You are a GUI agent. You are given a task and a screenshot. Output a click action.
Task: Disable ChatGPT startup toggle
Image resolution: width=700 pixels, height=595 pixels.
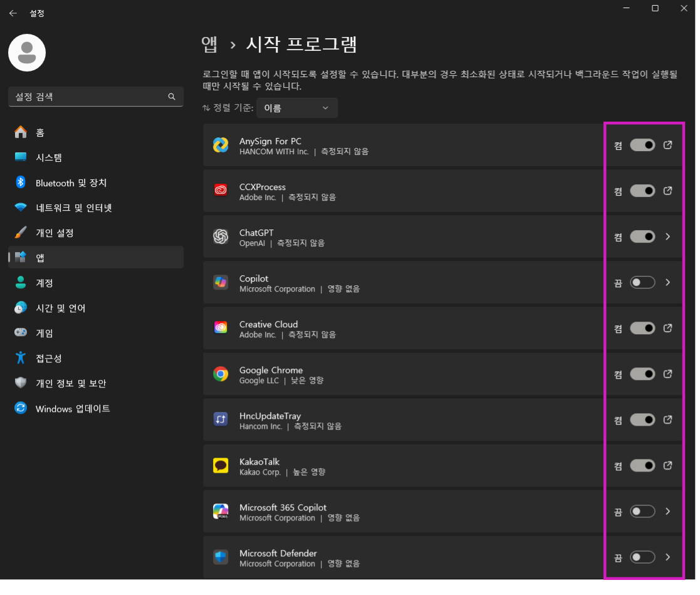click(642, 237)
